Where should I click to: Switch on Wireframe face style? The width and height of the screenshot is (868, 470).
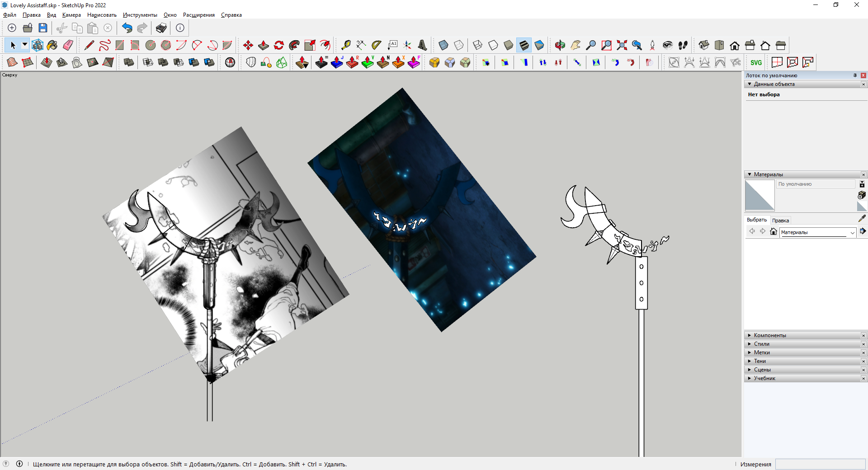477,45
